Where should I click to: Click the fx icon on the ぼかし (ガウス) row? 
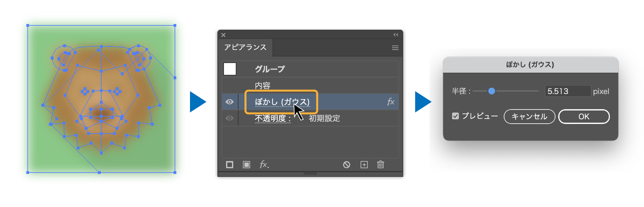point(391,102)
